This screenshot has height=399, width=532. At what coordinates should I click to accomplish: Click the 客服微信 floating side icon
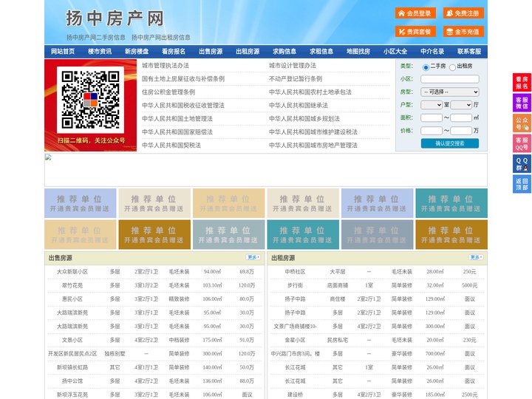tap(522, 103)
